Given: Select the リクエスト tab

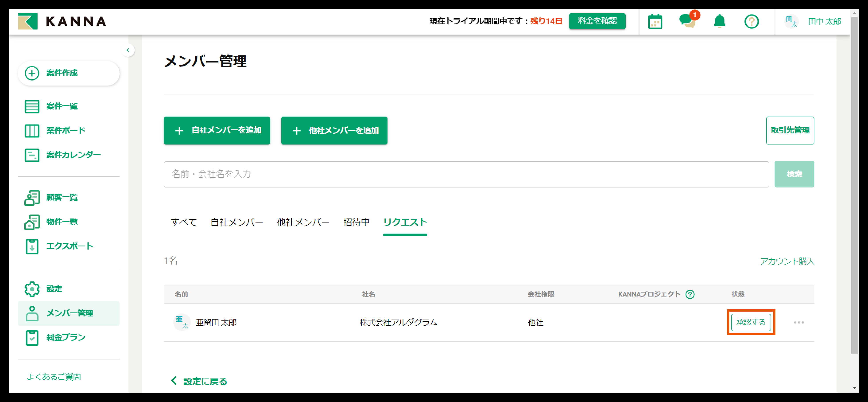Looking at the screenshot, I should (405, 222).
